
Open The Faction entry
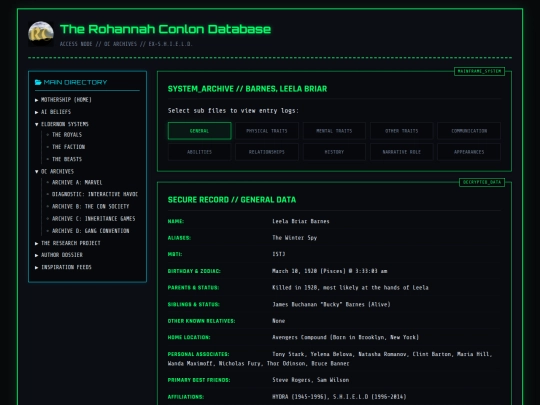click(x=68, y=147)
